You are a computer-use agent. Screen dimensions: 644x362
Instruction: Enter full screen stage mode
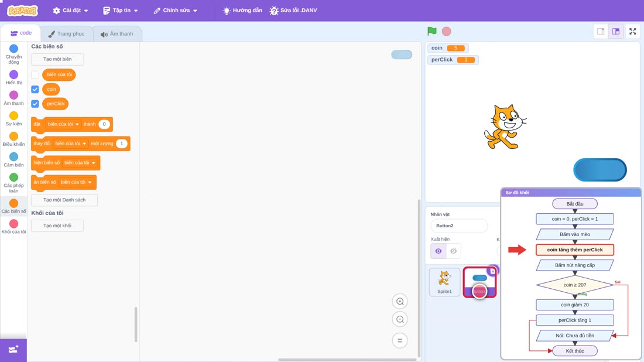pos(632,31)
